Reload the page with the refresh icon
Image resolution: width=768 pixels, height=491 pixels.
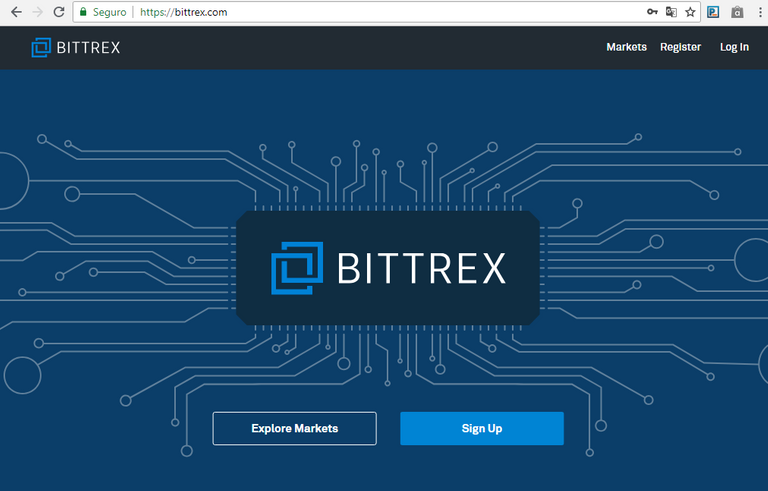tap(59, 12)
